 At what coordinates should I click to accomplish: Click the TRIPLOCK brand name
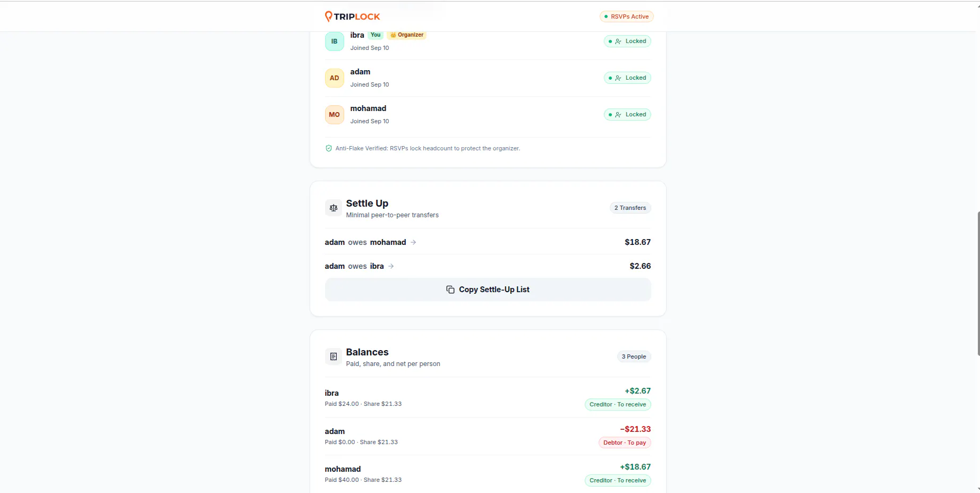point(357,16)
